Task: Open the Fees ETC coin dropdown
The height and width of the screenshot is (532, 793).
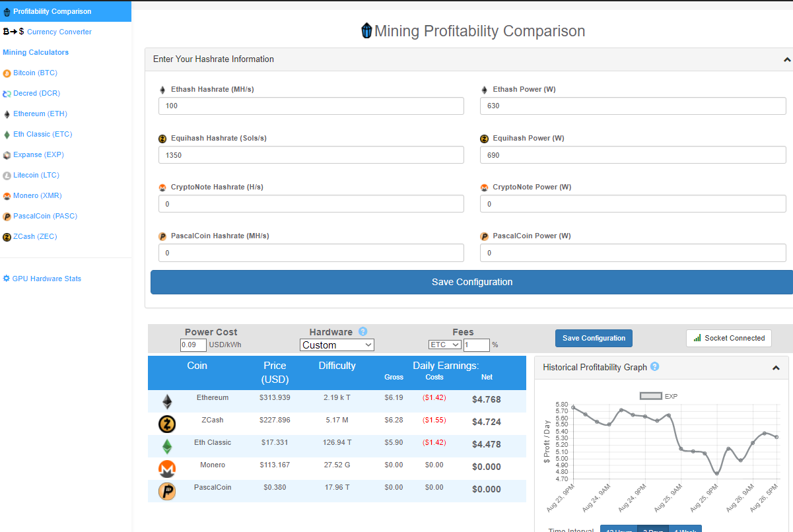Action: [445, 345]
